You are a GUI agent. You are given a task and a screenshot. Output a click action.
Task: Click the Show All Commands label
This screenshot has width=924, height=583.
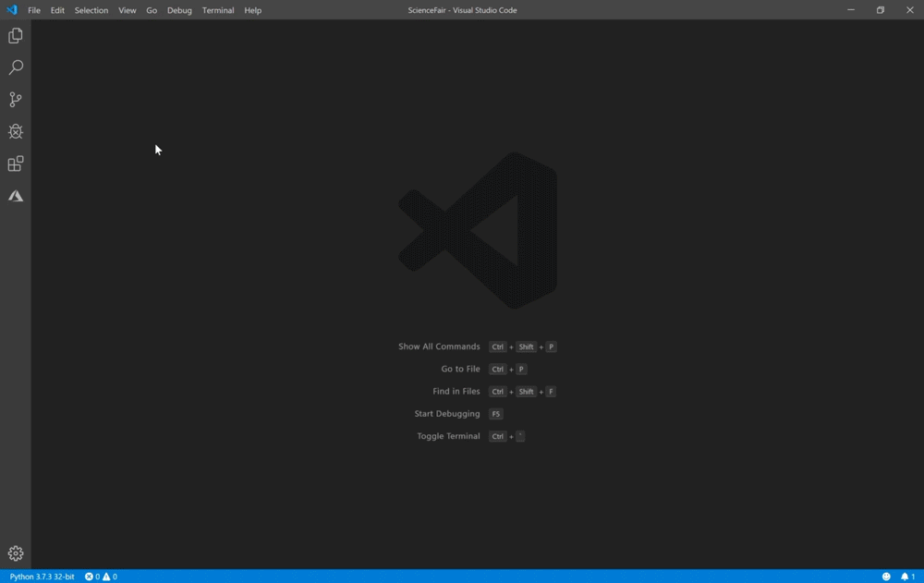[x=439, y=346]
